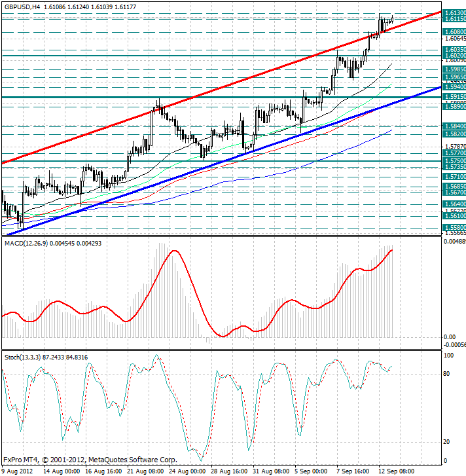466x476 pixels.
Task: Select the 1.5710 price level label
Action: pyautogui.click(x=454, y=176)
